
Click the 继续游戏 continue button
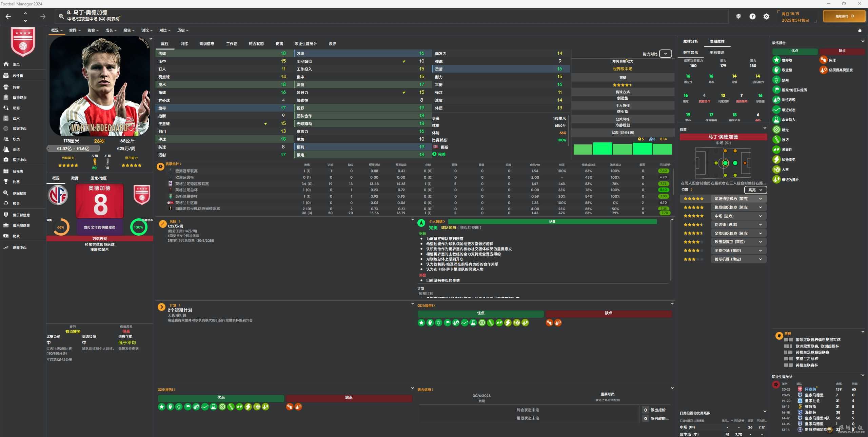point(844,16)
